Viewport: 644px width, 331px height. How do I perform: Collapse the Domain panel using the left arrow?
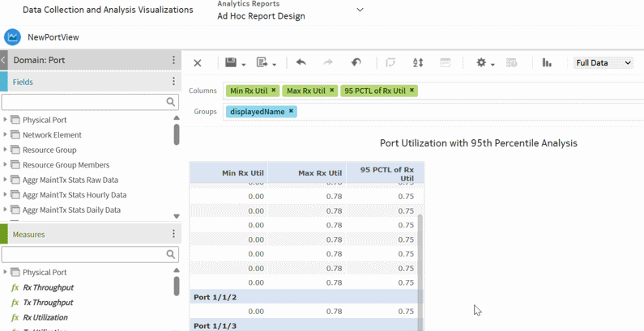[x=3, y=61]
